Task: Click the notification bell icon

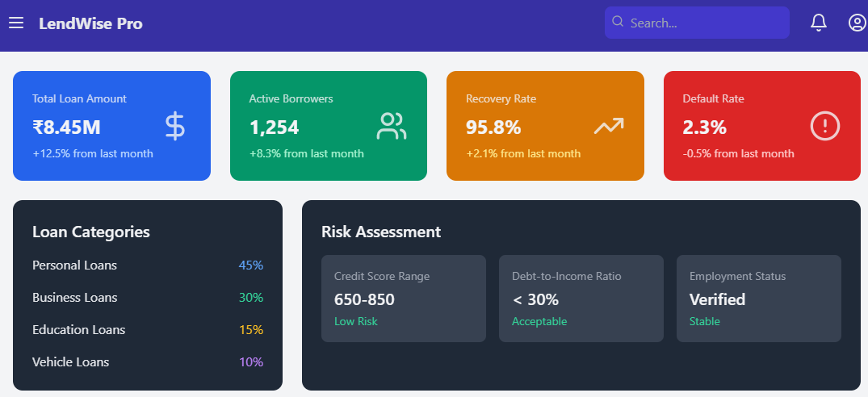Action: tap(819, 23)
